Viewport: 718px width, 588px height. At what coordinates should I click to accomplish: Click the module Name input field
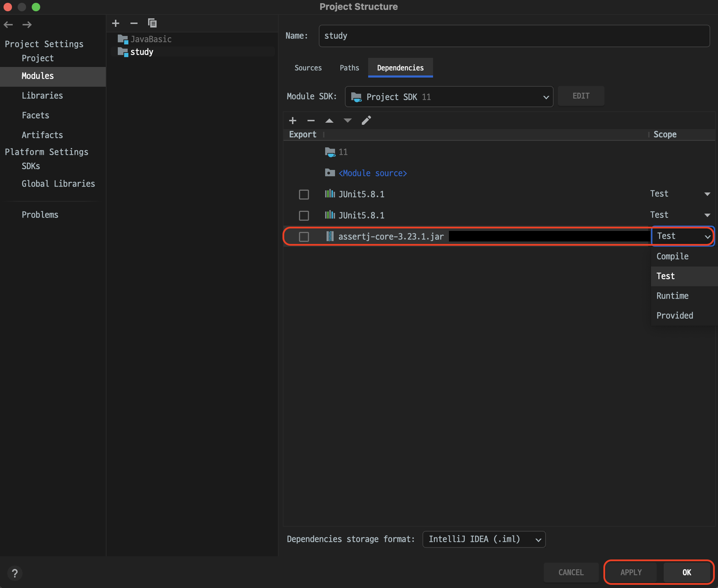pyautogui.click(x=514, y=36)
